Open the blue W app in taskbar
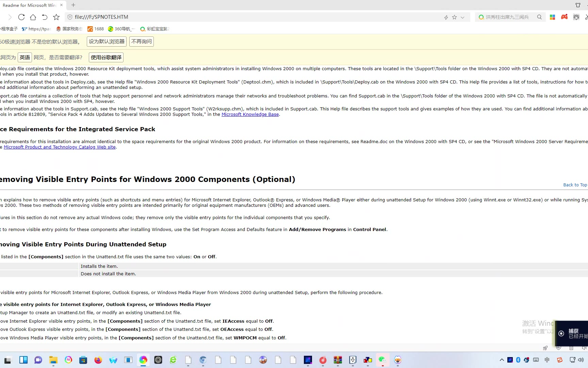This screenshot has width=588, height=368. coord(113,360)
